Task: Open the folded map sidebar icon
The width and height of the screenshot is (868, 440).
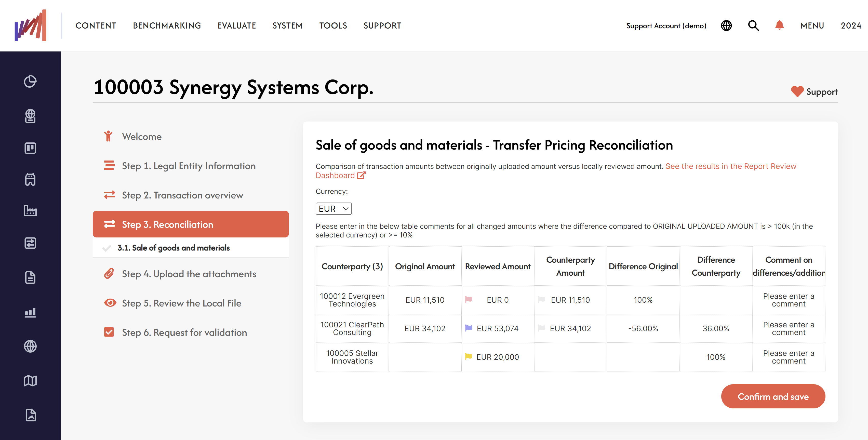Action: click(x=30, y=381)
